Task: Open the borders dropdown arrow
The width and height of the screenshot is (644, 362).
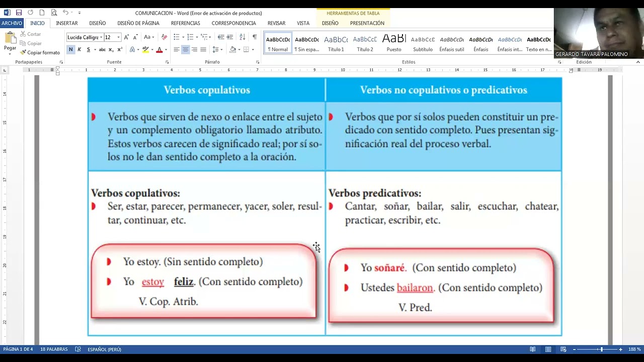Action: click(253, 50)
